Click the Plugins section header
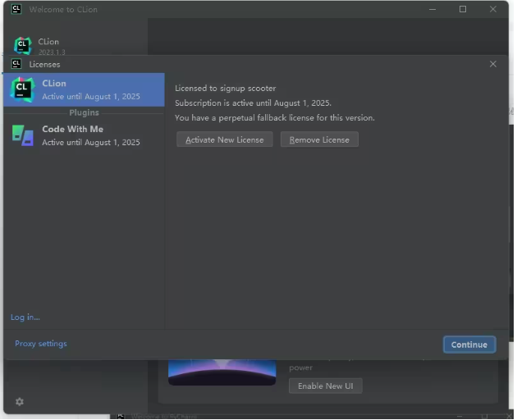Image resolution: width=517 pixels, height=420 pixels. [x=84, y=112]
